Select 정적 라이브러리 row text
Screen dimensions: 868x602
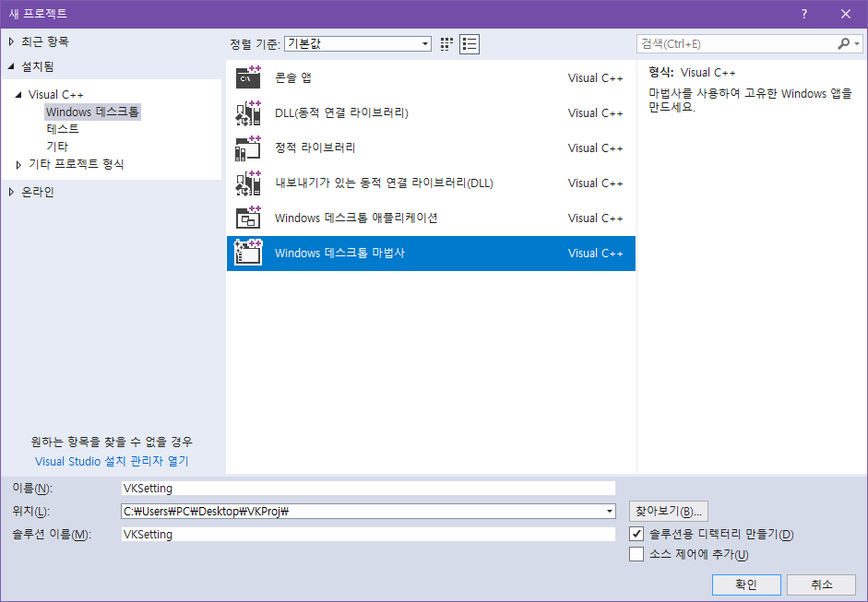click(x=315, y=148)
